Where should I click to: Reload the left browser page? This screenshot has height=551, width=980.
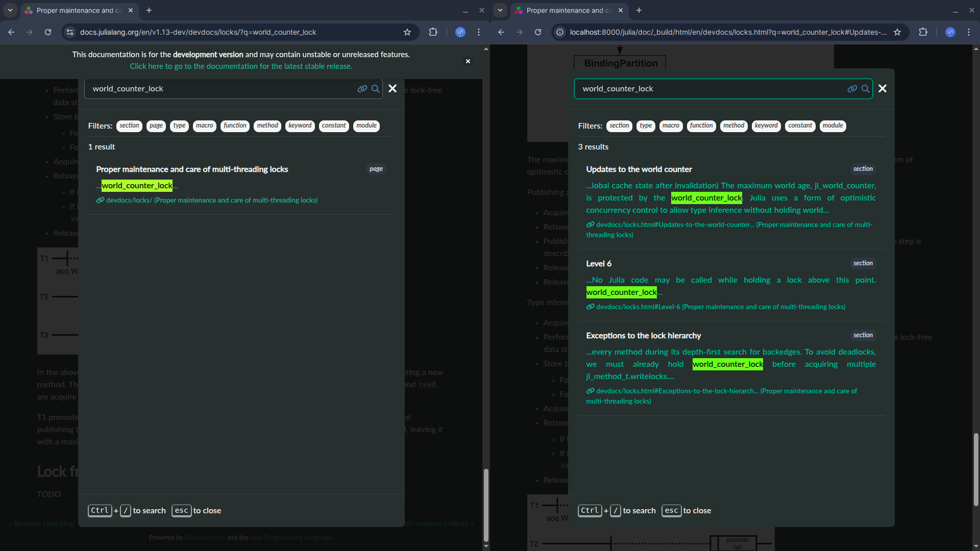click(x=48, y=32)
